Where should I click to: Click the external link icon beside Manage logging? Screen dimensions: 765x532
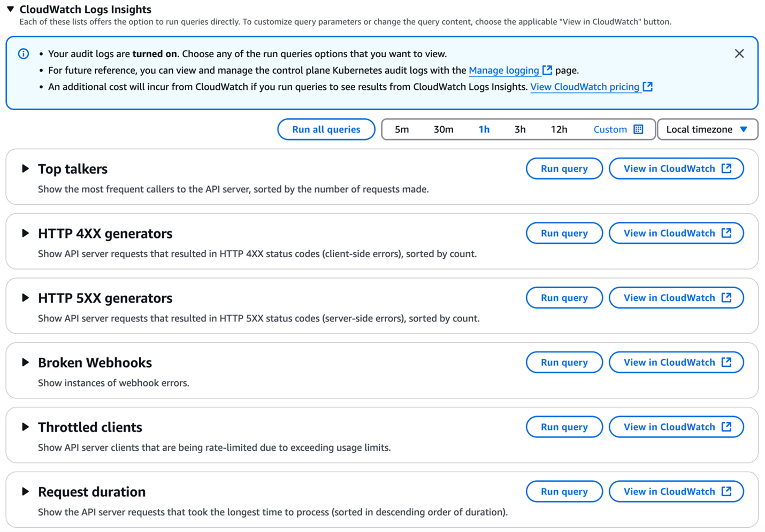coord(547,70)
